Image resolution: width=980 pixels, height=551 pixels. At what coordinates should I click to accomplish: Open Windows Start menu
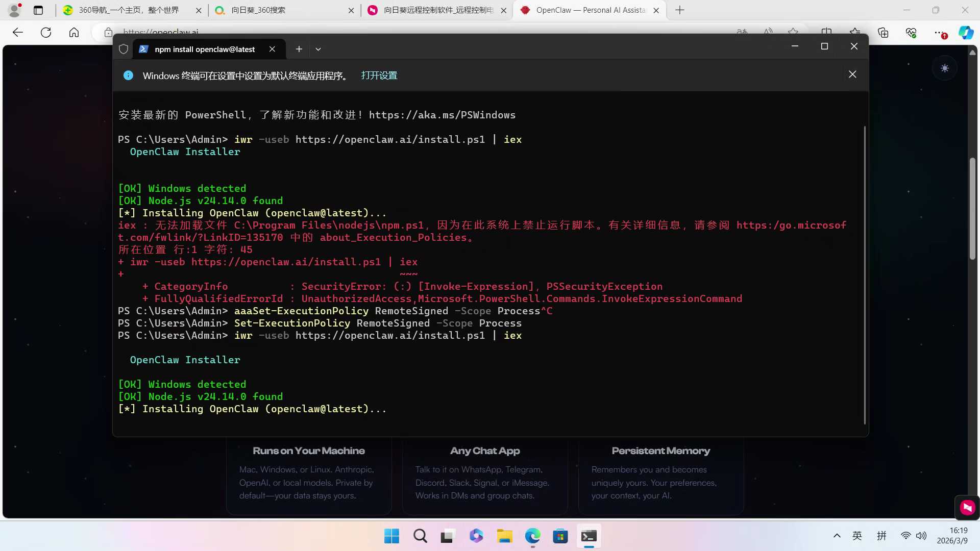pos(391,536)
